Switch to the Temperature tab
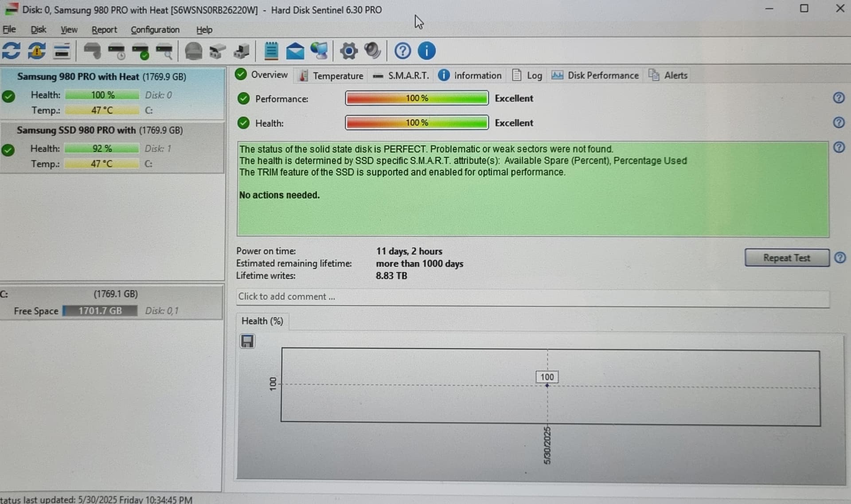The height and width of the screenshot is (504, 851). click(332, 76)
